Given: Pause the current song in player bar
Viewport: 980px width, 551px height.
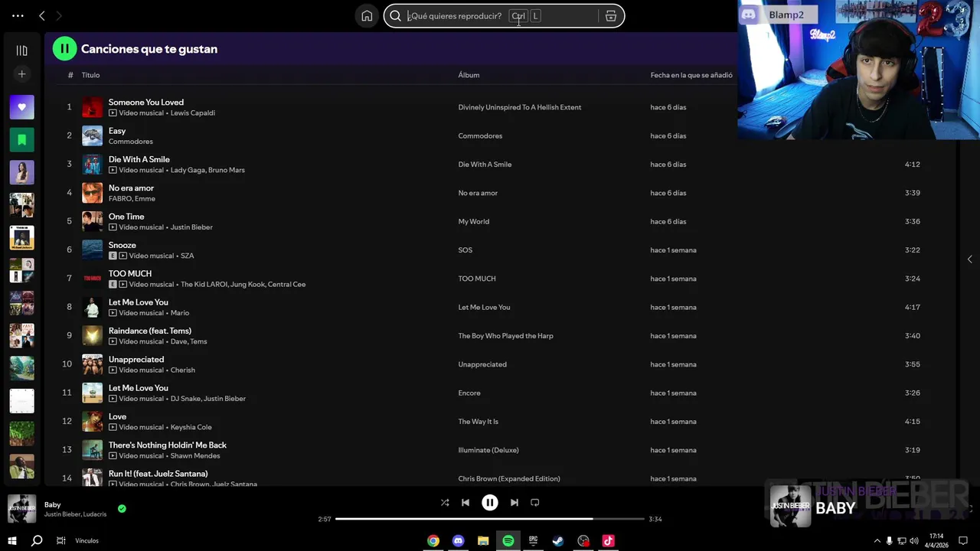Looking at the screenshot, I should (x=490, y=503).
